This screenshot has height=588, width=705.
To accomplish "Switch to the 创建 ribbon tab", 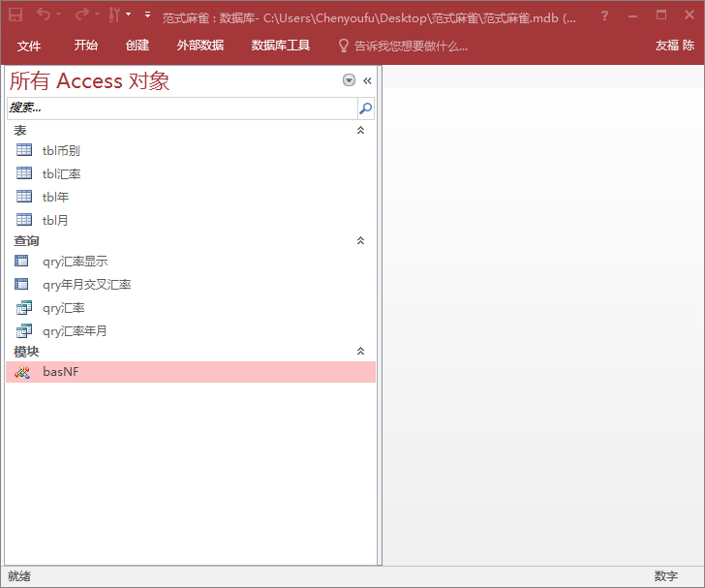I will pos(138,45).
